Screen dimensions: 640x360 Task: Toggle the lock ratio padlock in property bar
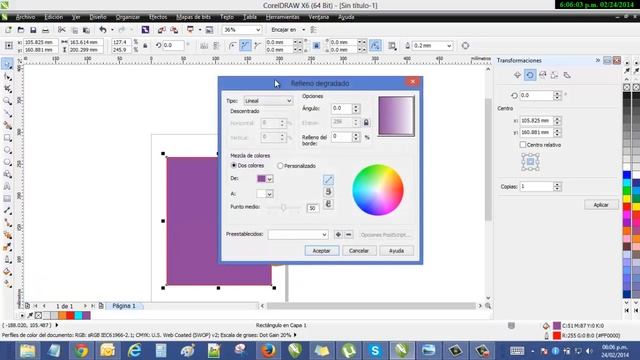pos(145,46)
